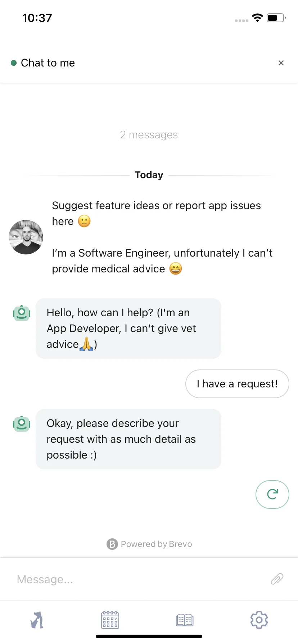Attach a file with the paperclip icon
The height and width of the screenshot is (644, 298).
coord(277,579)
